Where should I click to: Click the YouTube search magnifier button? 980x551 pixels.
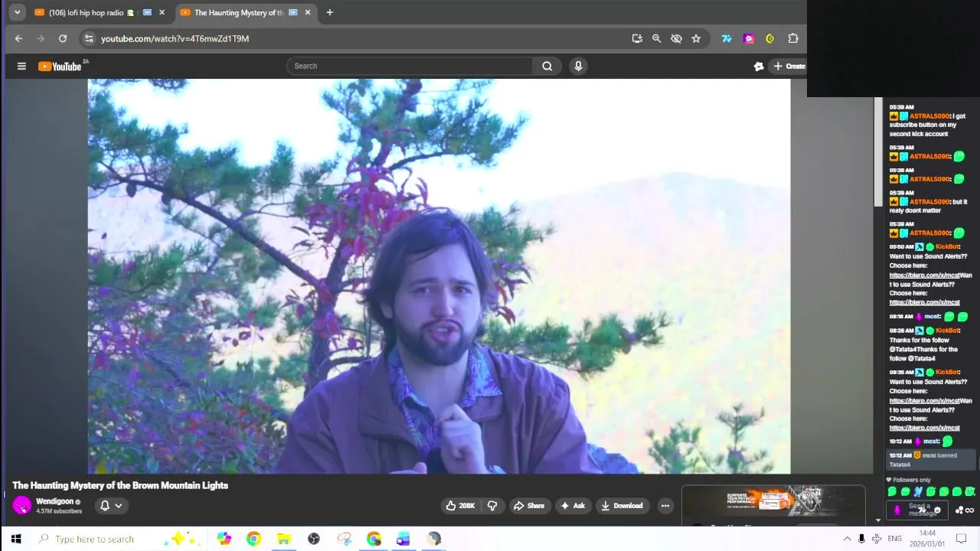click(x=547, y=66)
